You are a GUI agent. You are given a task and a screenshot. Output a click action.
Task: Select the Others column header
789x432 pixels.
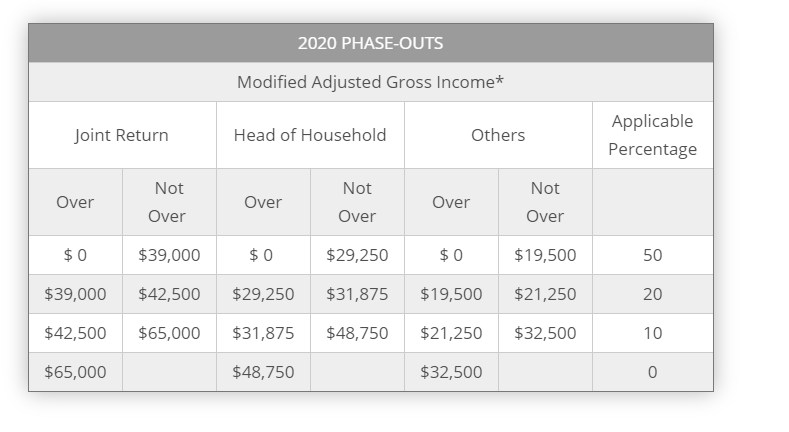(498, 135)
